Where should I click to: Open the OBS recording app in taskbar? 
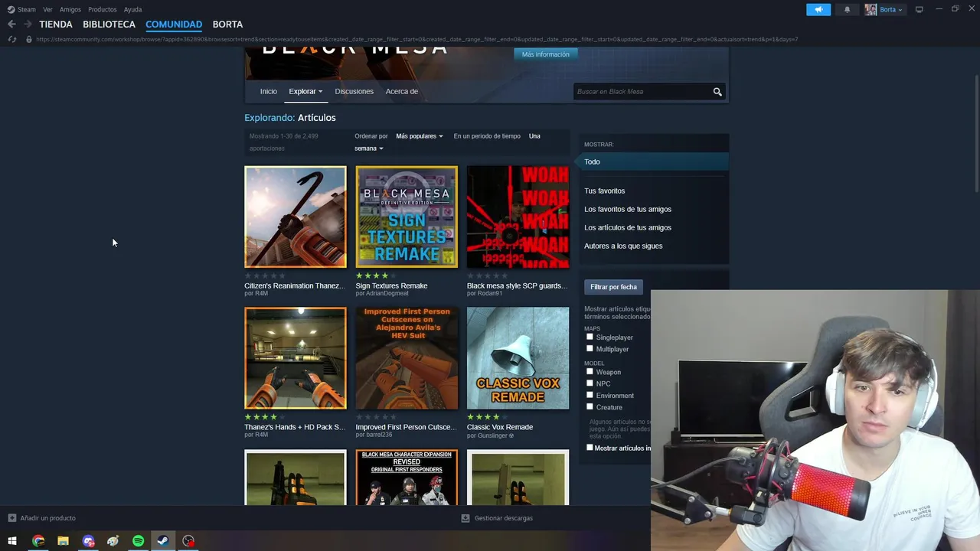coord(188,541)
